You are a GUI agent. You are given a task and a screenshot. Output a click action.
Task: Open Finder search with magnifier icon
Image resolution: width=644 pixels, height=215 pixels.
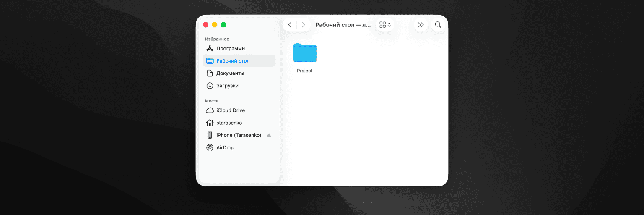tap(438, 25)
